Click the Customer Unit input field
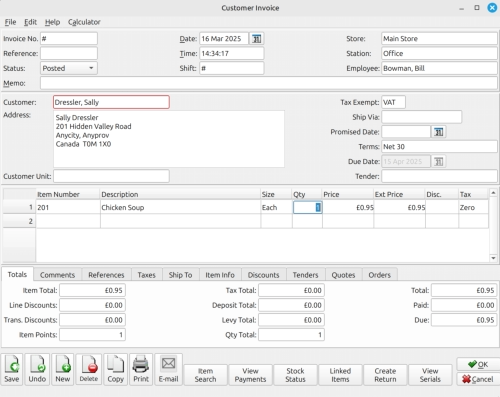Screen dimensions: 500x397 pyautogui.click(x=111, y=176)
